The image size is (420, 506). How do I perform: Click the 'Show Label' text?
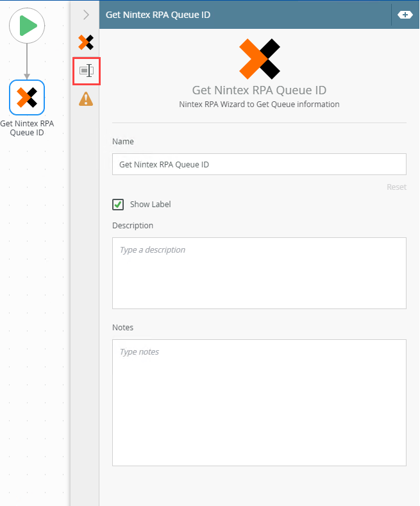pos(150,205)
